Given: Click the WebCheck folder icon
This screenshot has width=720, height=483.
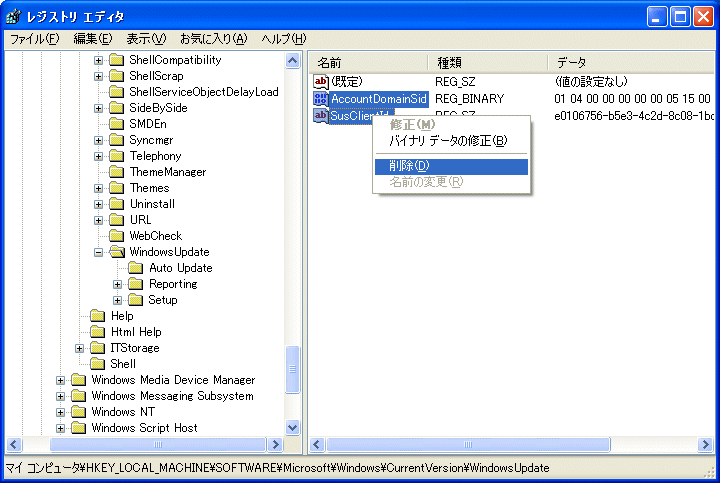Looking at the screenshot, I should (x=117, y=236).
